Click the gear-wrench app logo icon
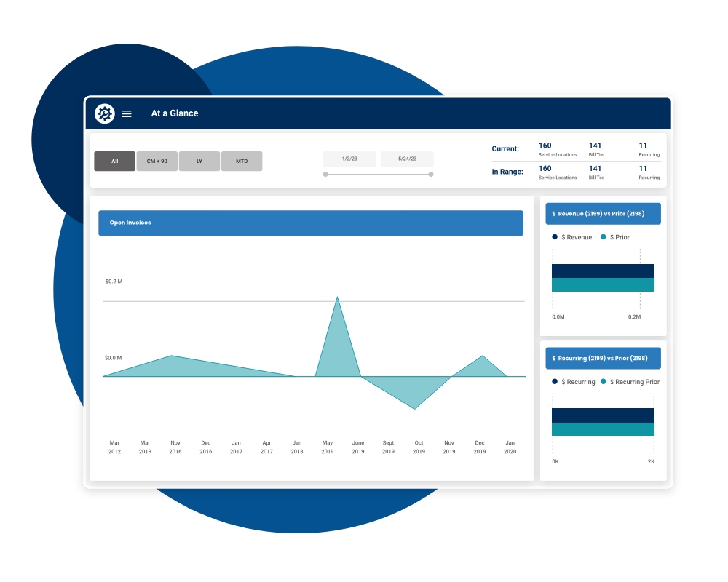This screenshot has width=728, height=582. [104, 113]
